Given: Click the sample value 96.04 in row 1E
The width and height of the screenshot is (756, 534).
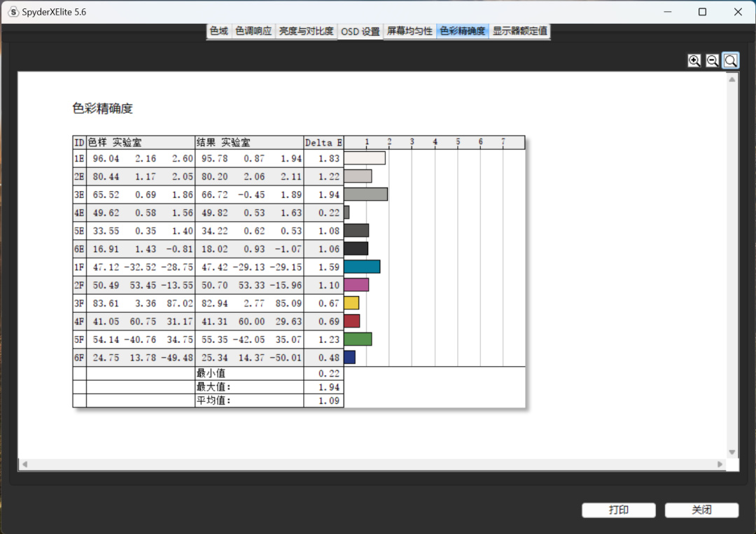Looking at the screenshot, I should pyautogui.click(x=106, y=159).
